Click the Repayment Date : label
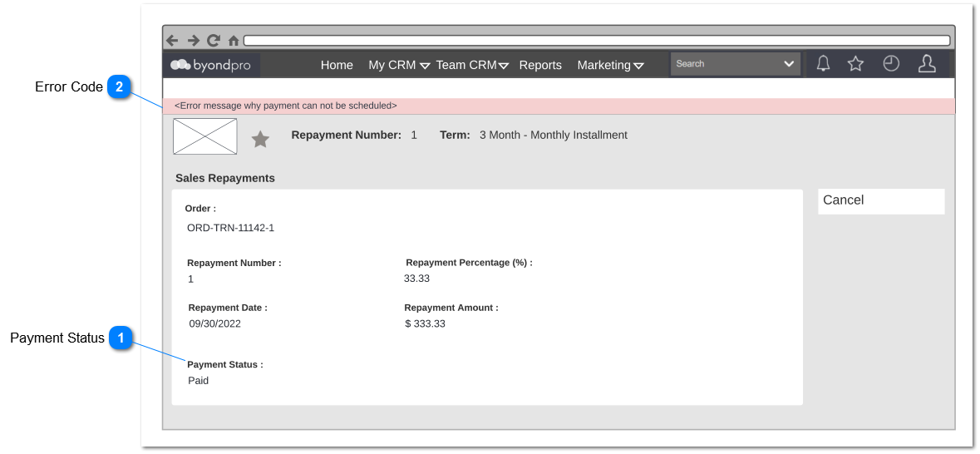The height and width of the screenshot is (454, 980). (228, 308)
